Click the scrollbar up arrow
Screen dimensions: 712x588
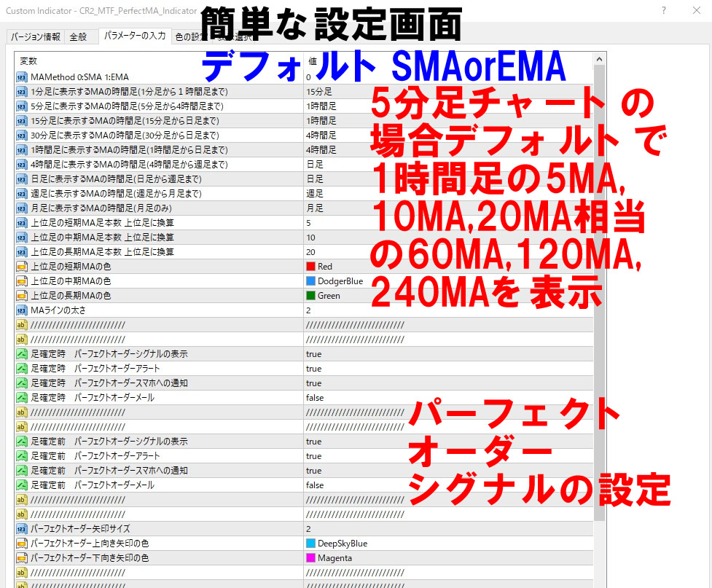599,59
